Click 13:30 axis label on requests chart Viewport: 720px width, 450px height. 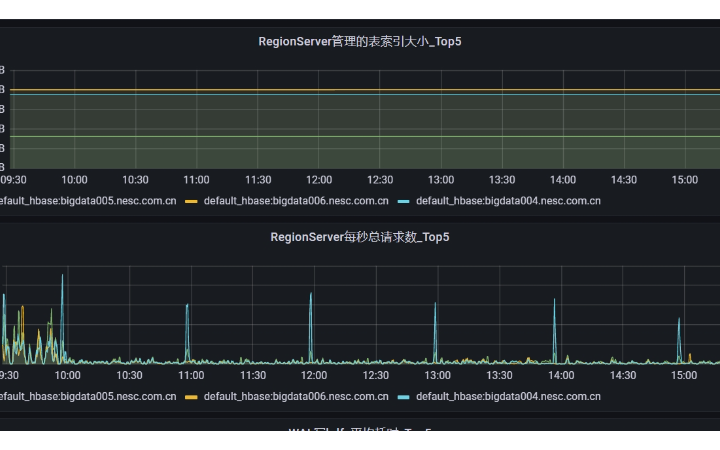(x=499, y=376)
